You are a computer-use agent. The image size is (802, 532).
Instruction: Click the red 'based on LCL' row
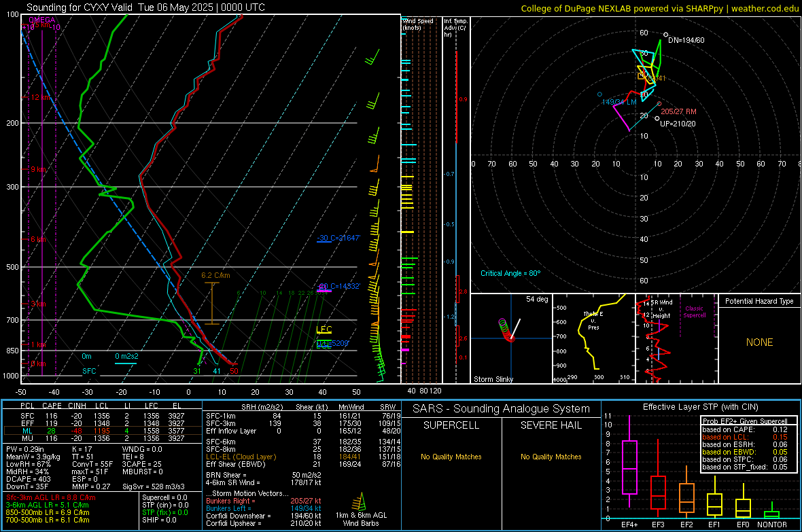click(x=745, y=437)
